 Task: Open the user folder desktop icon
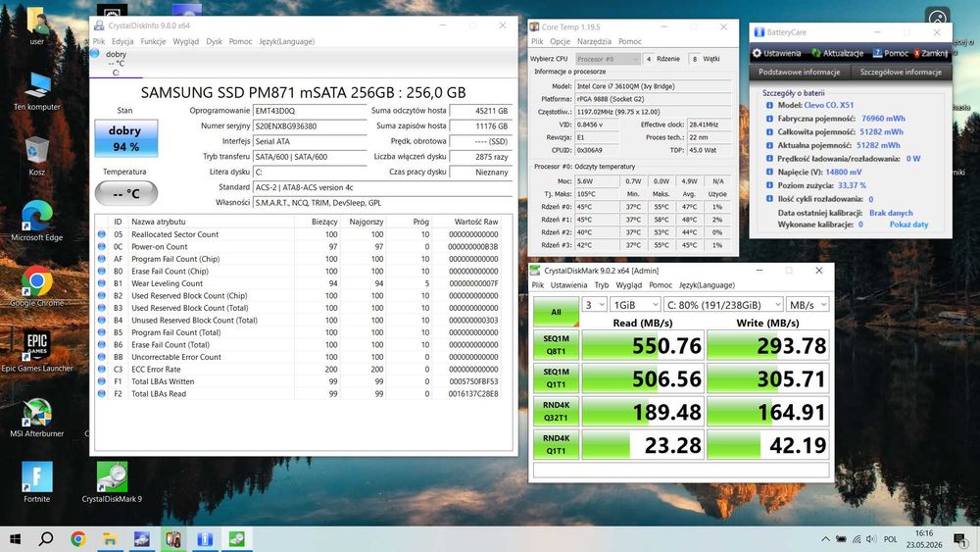pos(37,26)
